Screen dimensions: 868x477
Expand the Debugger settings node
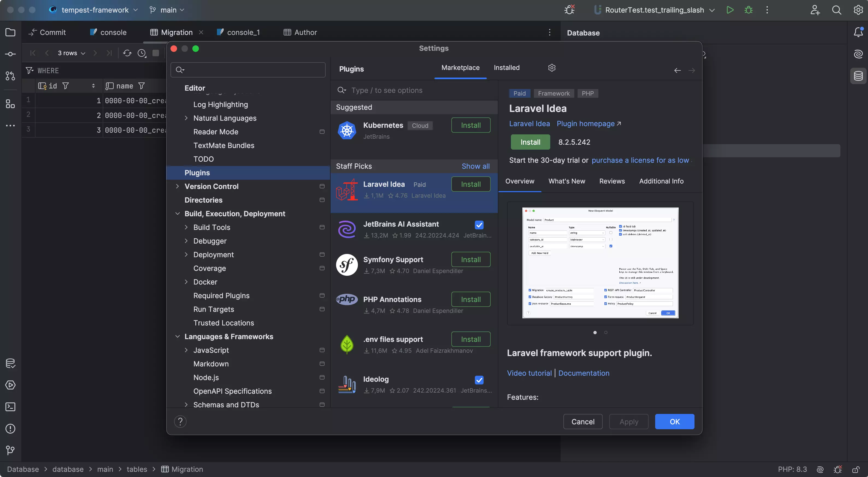click(186, 241)
